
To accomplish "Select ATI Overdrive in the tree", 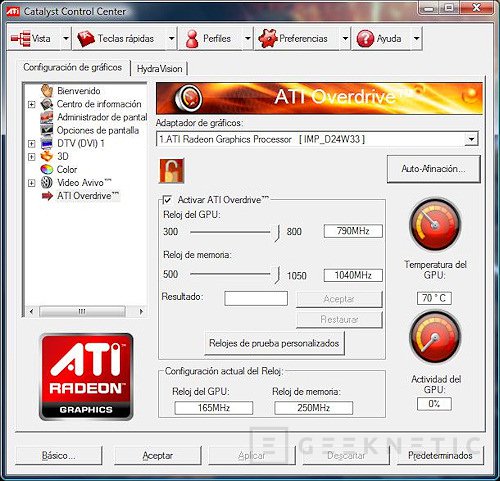I will tap(88, 196).
